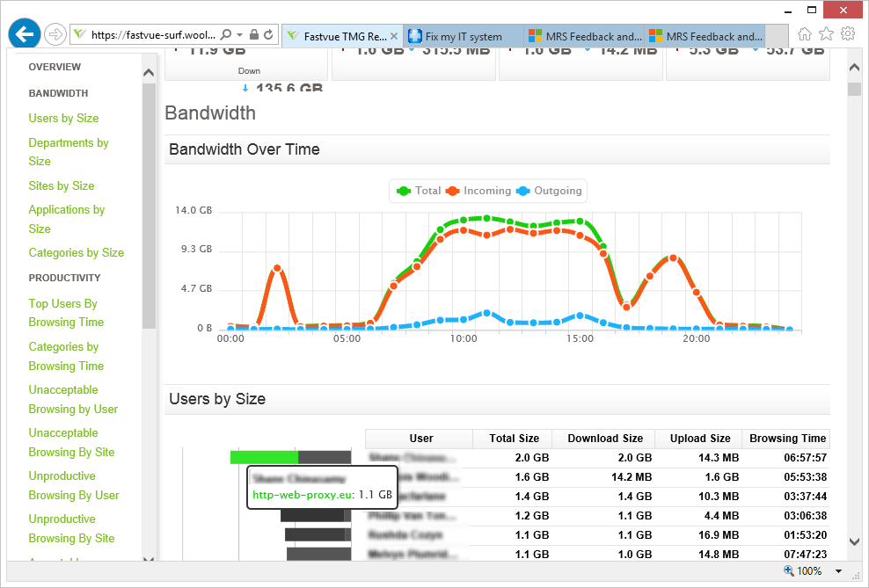Click the search magnifier in address bar

[225, 35]
